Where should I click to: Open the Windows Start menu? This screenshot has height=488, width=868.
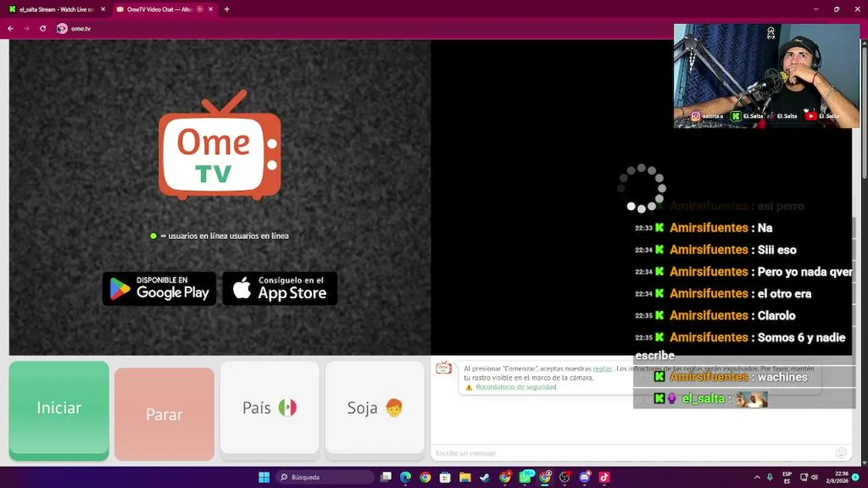pos(264,477)
